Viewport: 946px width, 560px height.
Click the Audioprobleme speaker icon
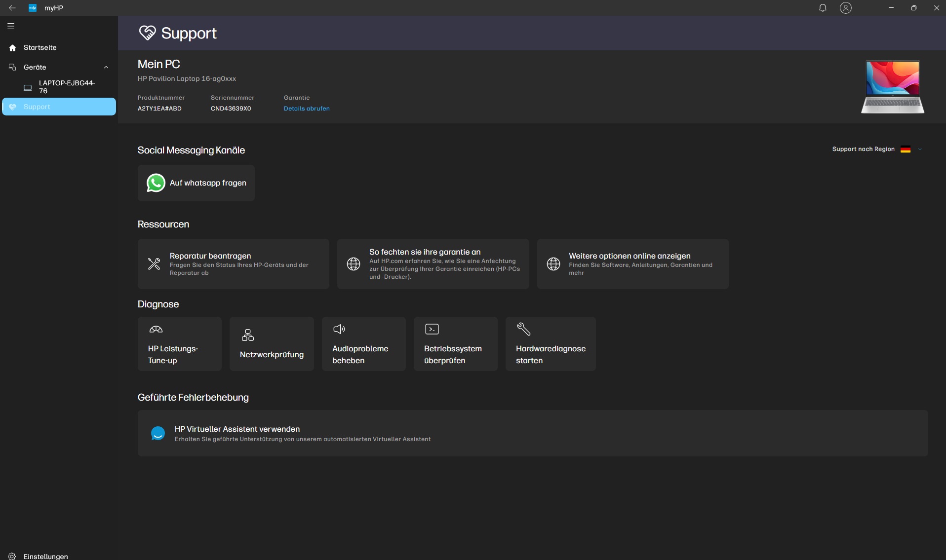point(339,329)
